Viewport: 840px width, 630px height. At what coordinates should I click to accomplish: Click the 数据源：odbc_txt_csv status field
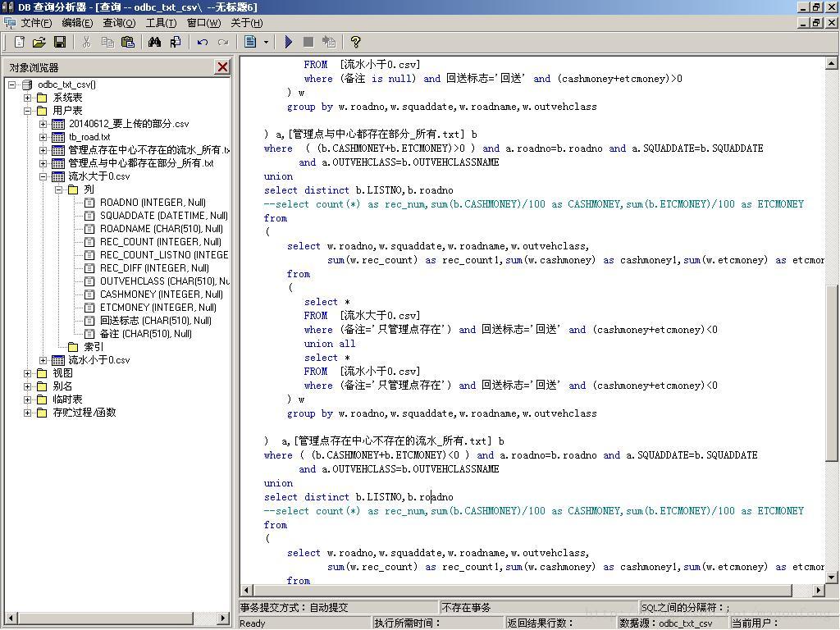coord(673,623)
